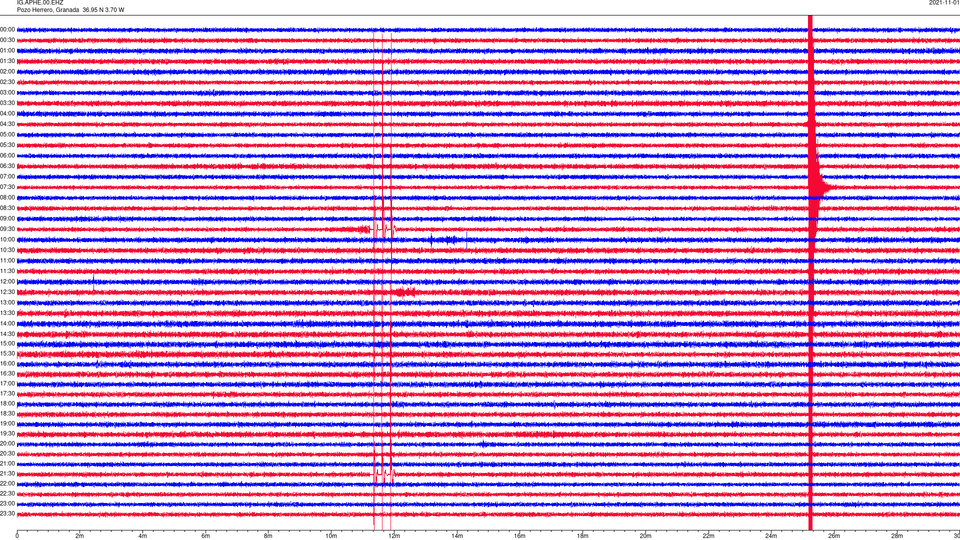Select the 04:30 trace time label
Screen dimensions: 960x540
tap(8, 124)
